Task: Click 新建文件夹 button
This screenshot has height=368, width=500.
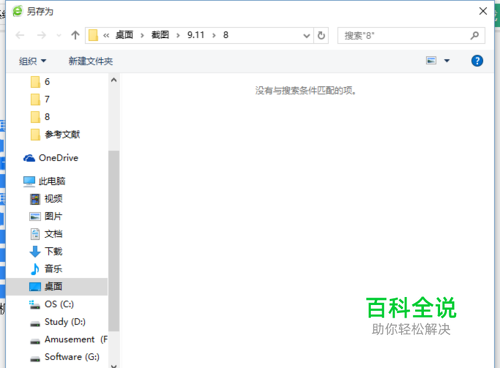Action: 91,61
